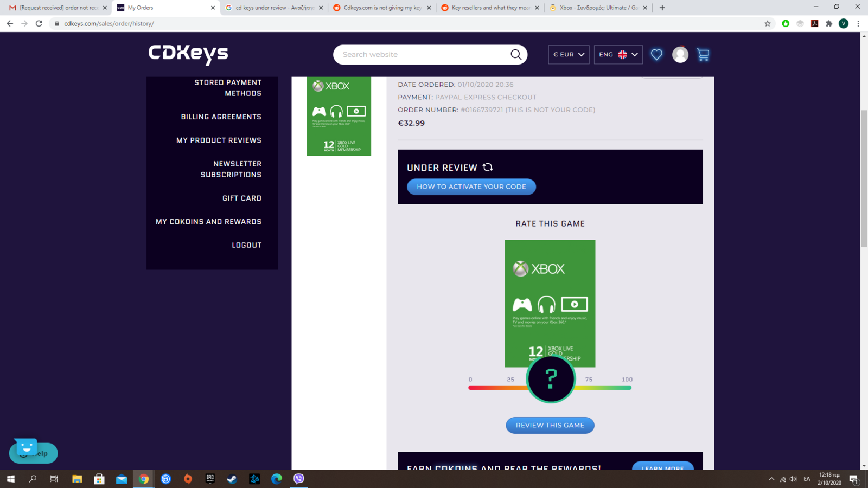Viewport: 868px width, 488px height.
Task: Open the Windows Start menu
Action: 11,479
